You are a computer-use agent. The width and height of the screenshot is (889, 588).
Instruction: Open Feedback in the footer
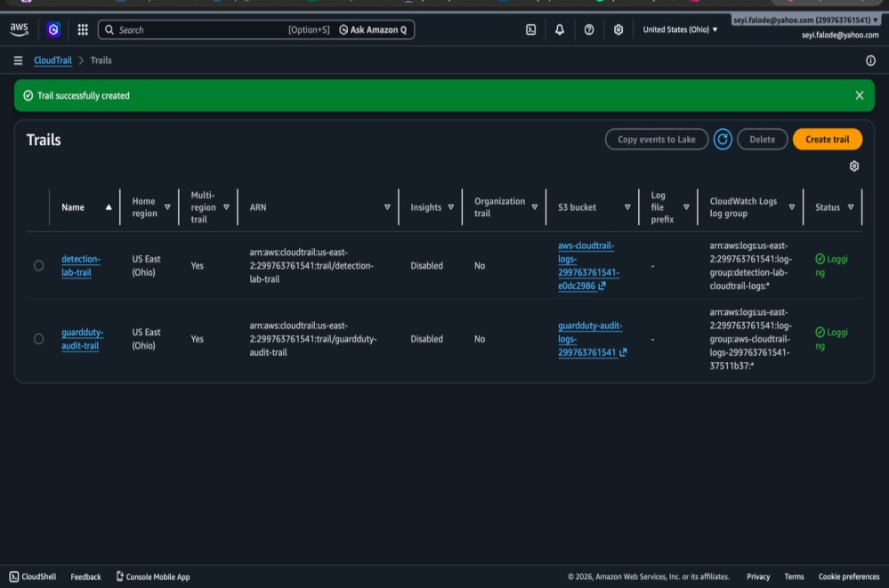(x=85, y=576)
